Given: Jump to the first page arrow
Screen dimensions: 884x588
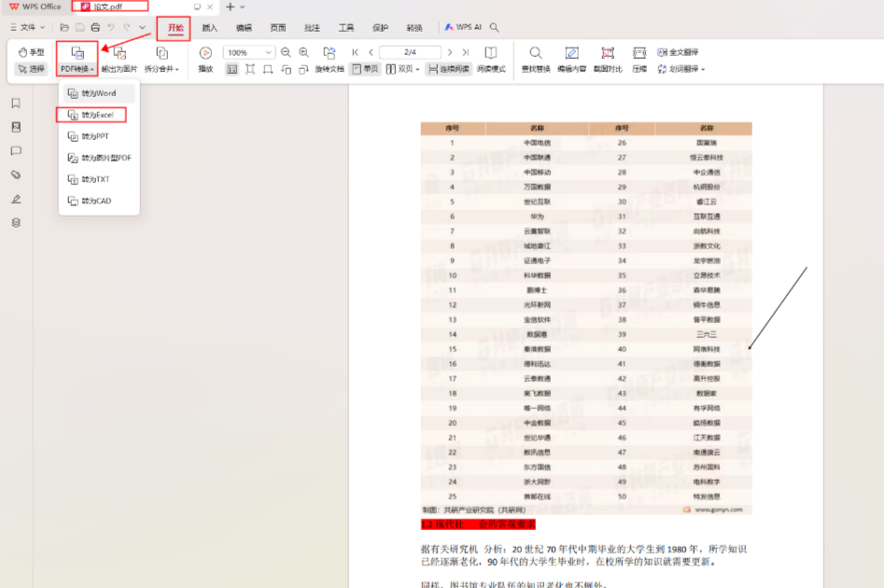Looking at the screenshot, I should click(x=355, y=52).
